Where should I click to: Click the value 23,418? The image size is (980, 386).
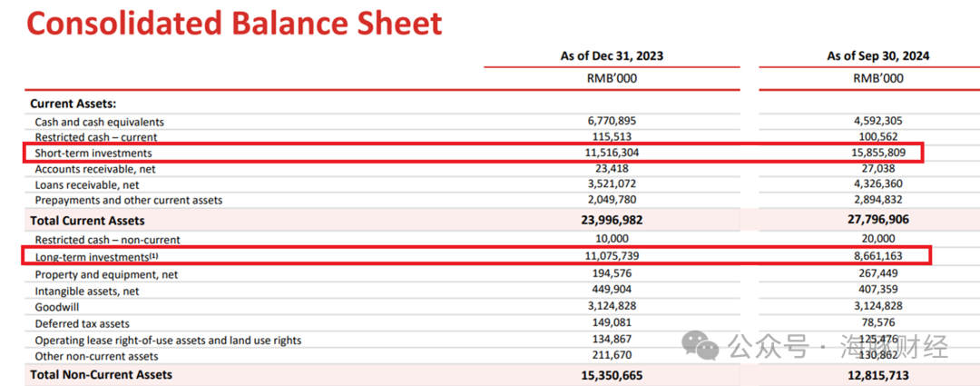(612, 168)
